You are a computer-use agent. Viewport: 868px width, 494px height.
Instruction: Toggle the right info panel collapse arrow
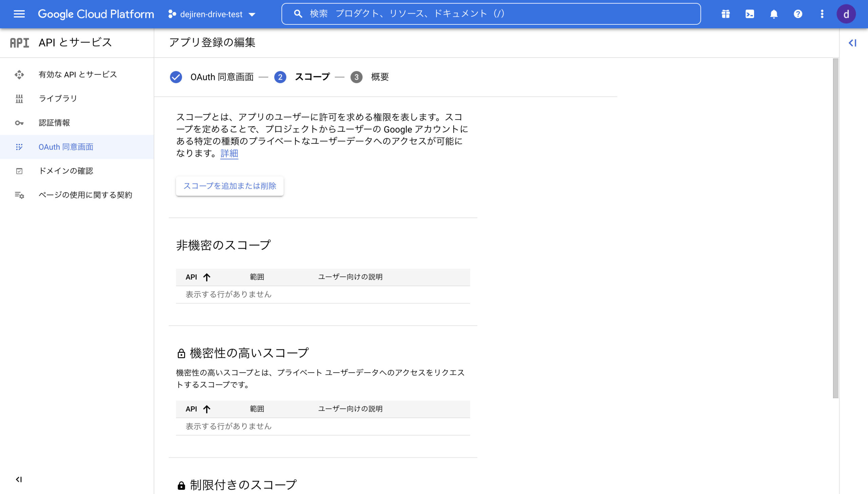(x=852, y=43)
